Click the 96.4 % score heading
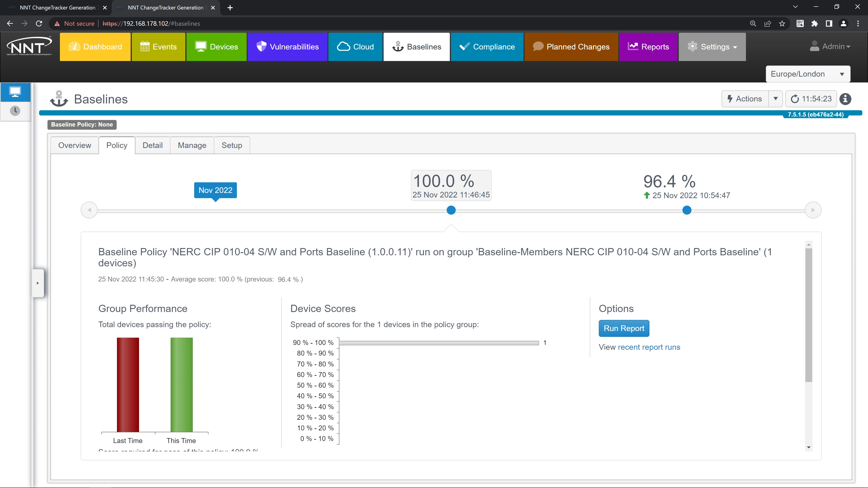The width and height of the screenshot is (868, 488). tap(669, 181)
